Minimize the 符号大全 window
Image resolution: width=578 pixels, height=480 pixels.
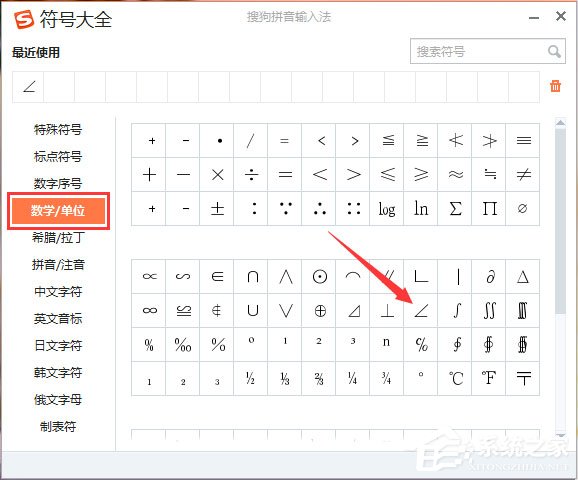coord(534,17)
